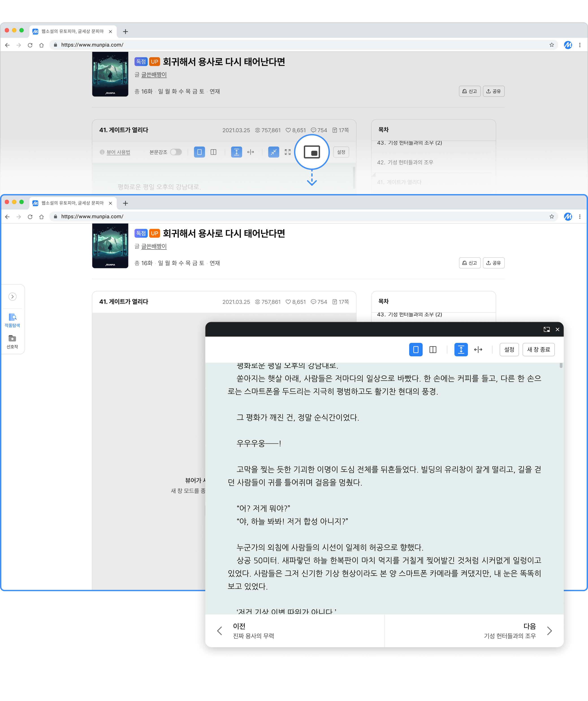Open author link 글쓴배짱이 in the bottom window
This screenshot has width=588, height=701.
(x=154, y=246)
